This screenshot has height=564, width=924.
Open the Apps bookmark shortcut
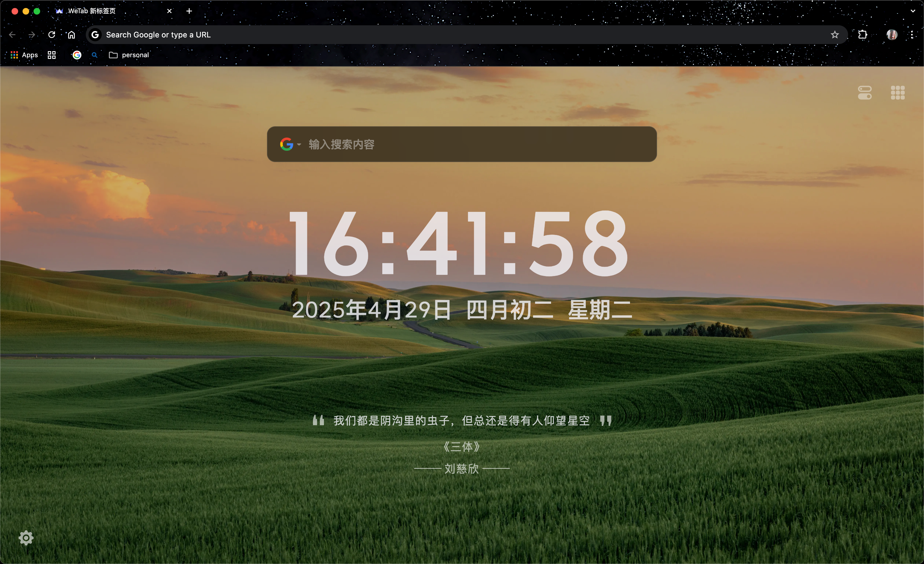24,55
